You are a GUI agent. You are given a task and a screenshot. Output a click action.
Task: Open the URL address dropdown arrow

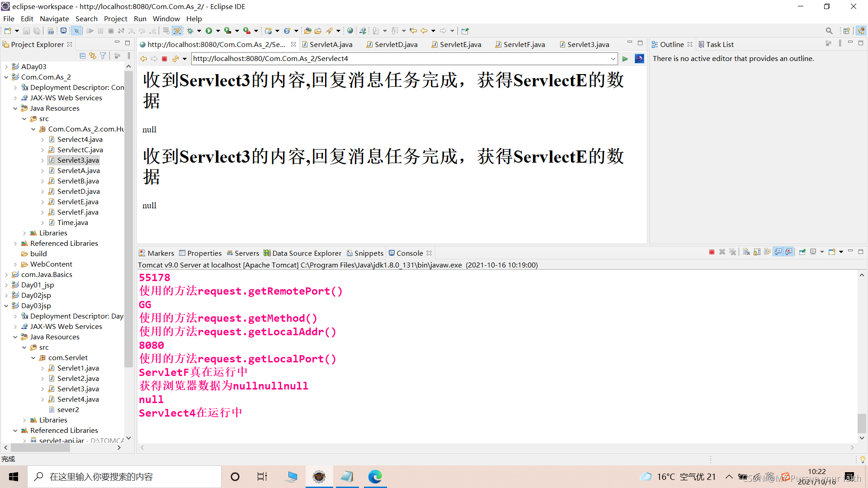coord(613,59)
